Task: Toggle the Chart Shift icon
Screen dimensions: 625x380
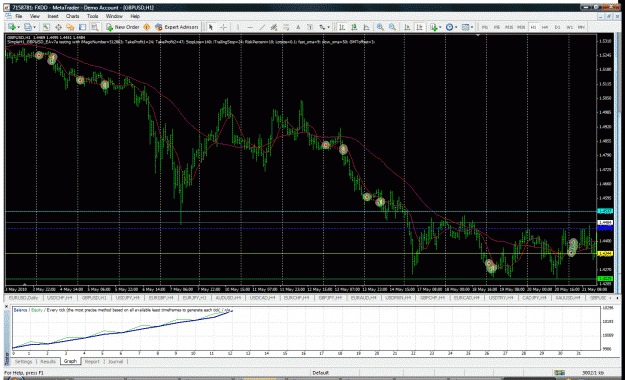Action: [x=419, y=27]
